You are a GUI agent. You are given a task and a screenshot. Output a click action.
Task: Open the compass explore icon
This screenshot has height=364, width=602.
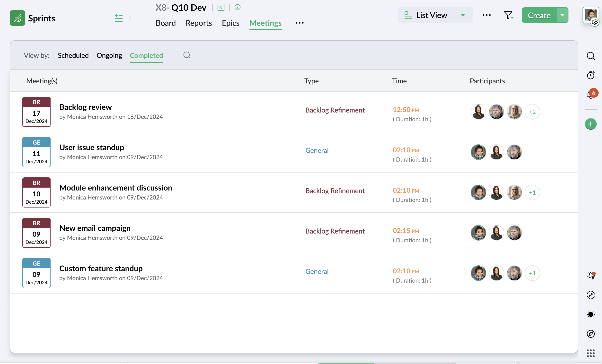pyautogui.click(x=591, y=334)
